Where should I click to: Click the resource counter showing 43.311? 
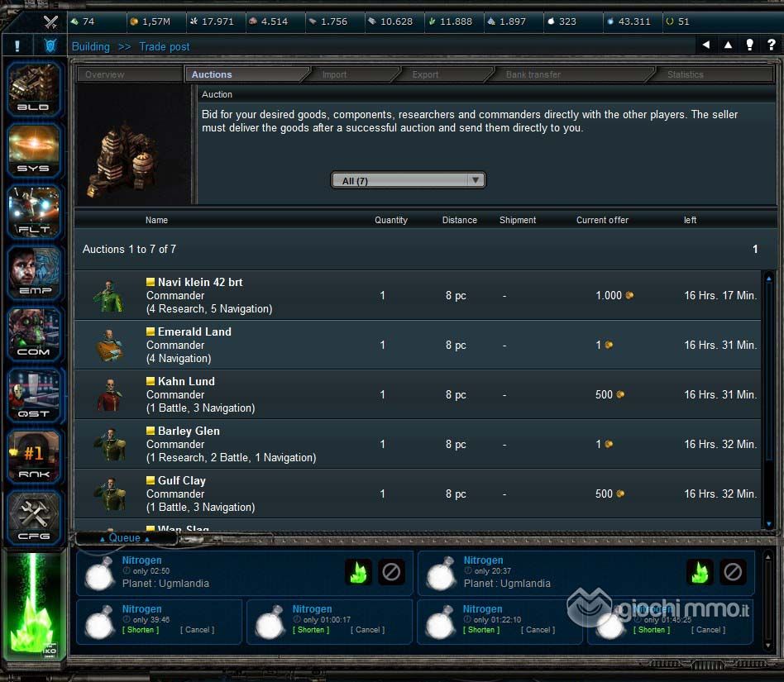[x=629, y=21]
